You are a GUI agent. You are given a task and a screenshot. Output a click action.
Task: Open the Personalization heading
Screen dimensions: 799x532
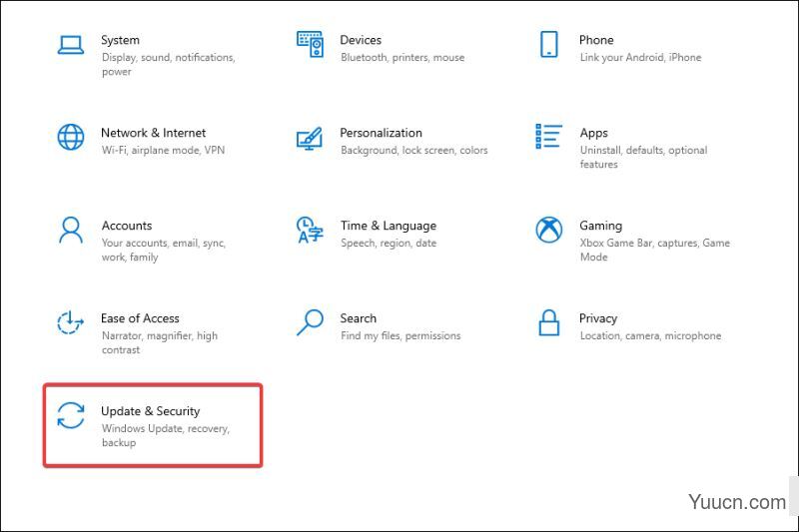coord(381,133)
